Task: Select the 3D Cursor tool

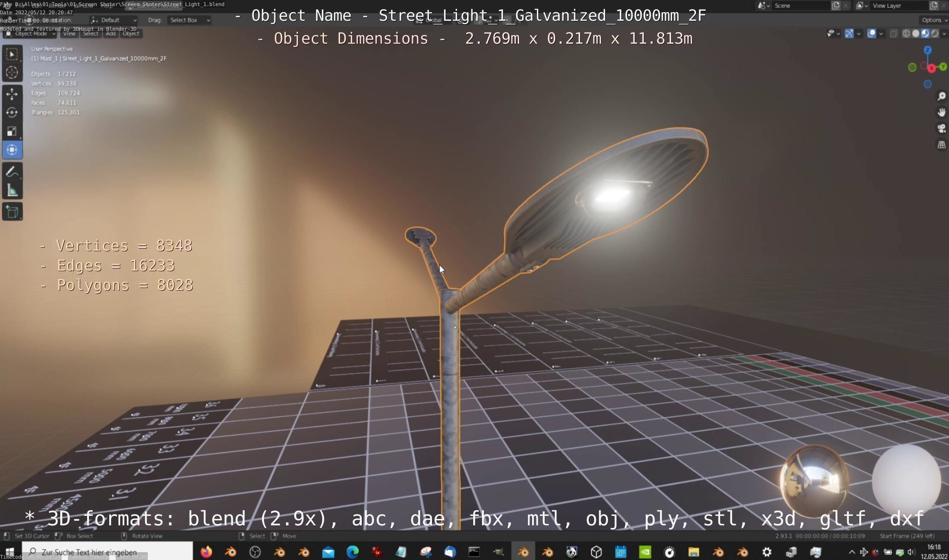Action: tap(12, 73)
